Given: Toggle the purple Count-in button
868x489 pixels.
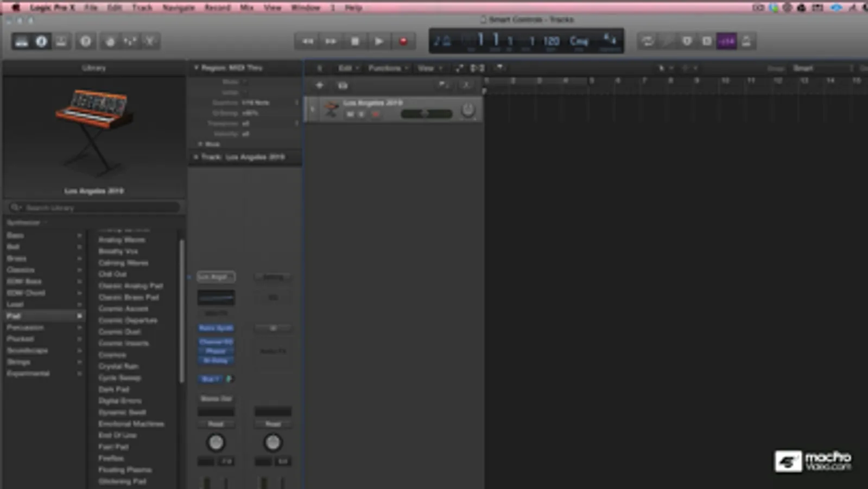Looking at the screenshot, I should pyautogui.click(x=726, y=41).
